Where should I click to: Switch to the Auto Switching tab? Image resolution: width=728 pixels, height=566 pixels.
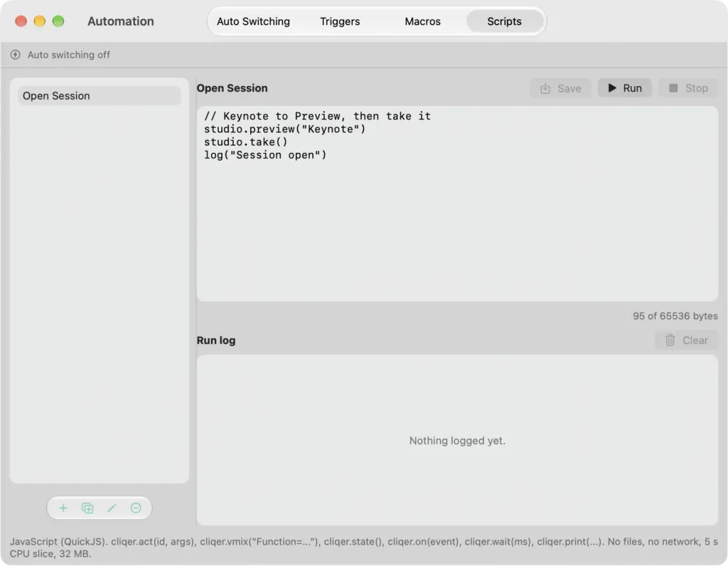253,21
